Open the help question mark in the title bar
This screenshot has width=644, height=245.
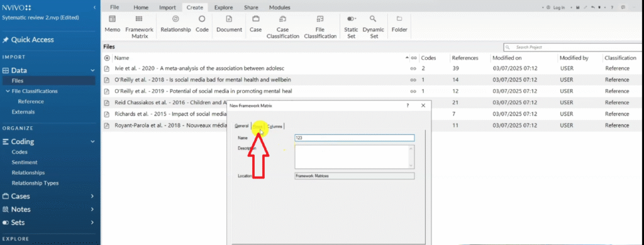(612, 8)
